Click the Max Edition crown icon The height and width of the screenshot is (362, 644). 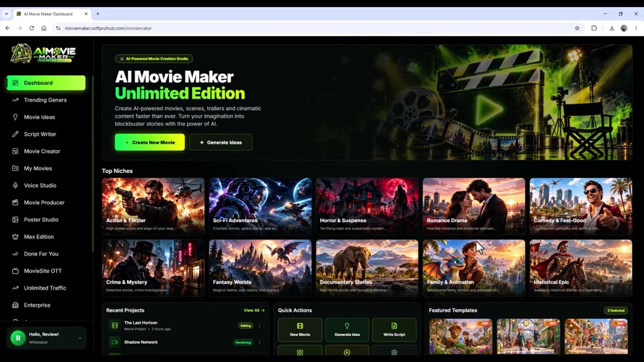(x=15, y=237)
